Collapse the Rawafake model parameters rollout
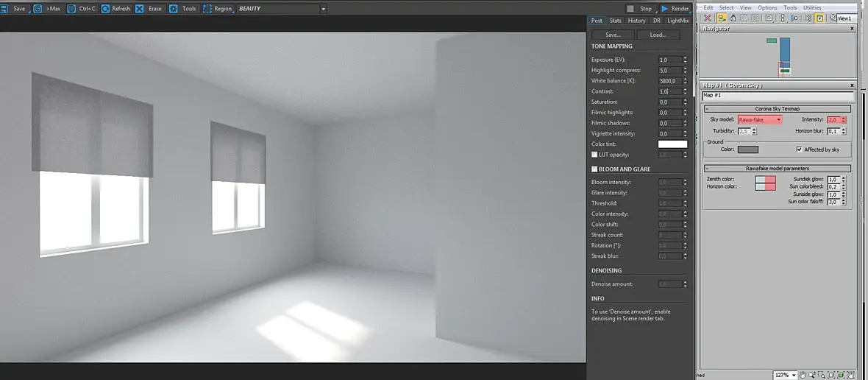Viewport: 868px width, 380px height. coord(707,169)
